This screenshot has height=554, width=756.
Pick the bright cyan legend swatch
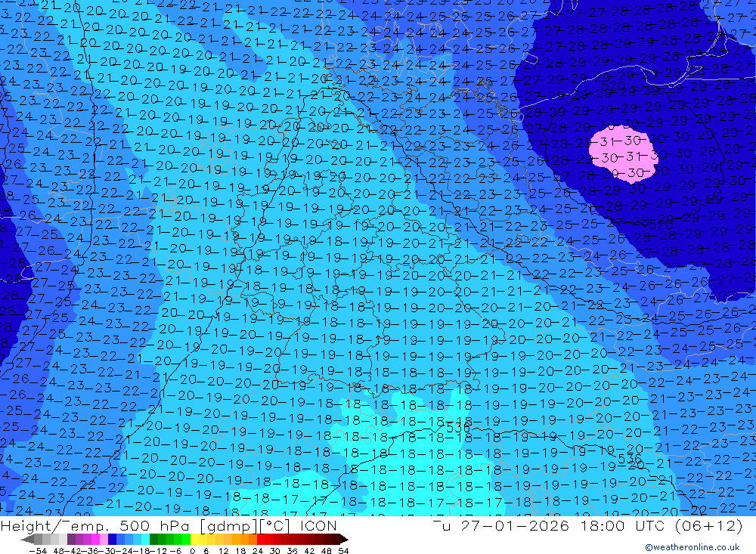(x=145, y=539)
